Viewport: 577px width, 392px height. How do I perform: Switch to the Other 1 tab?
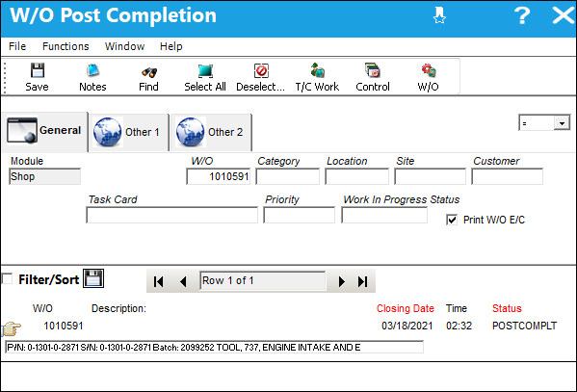click(129, 133)
